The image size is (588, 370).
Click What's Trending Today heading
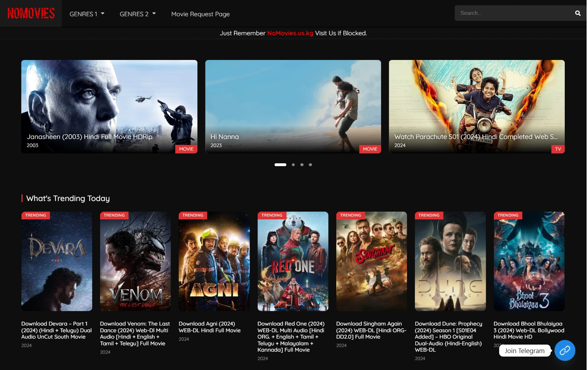coord(68,198)
